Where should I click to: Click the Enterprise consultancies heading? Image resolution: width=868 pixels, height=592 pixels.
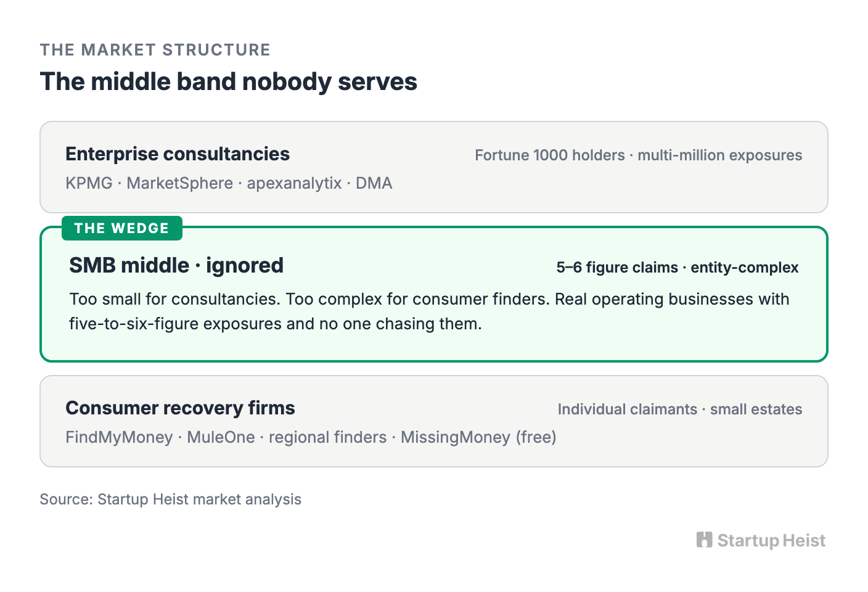pos(178,154)
